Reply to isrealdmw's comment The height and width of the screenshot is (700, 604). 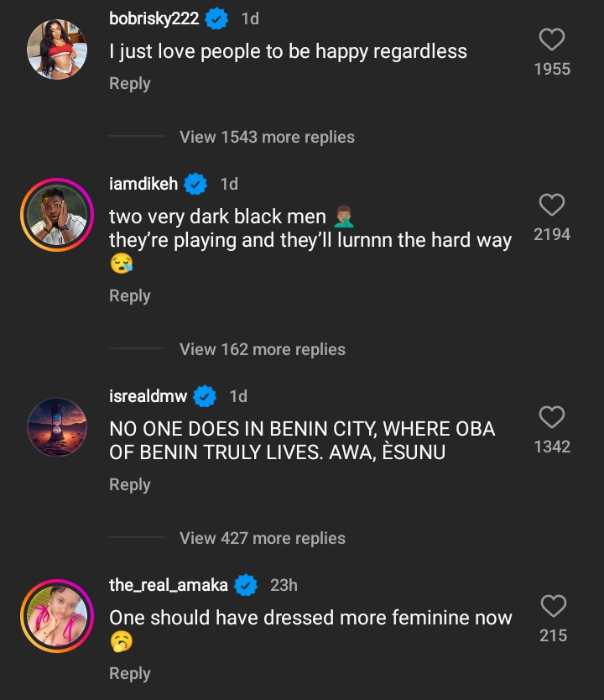click(x=129, y=485)
